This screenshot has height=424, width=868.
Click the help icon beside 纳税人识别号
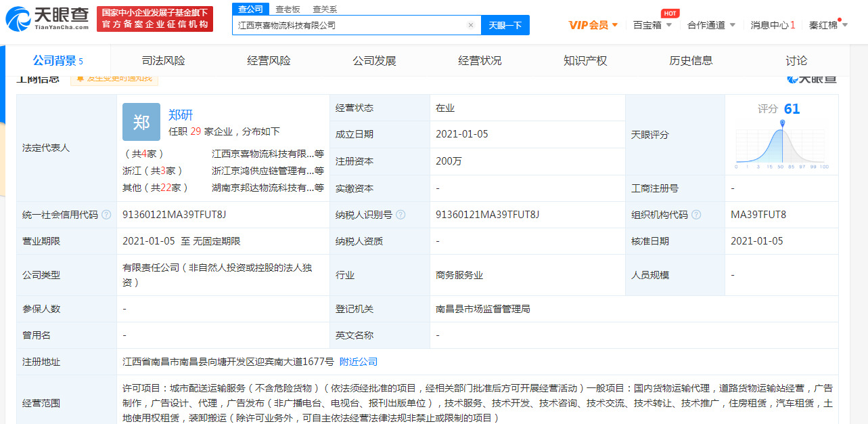coord(401,215)
